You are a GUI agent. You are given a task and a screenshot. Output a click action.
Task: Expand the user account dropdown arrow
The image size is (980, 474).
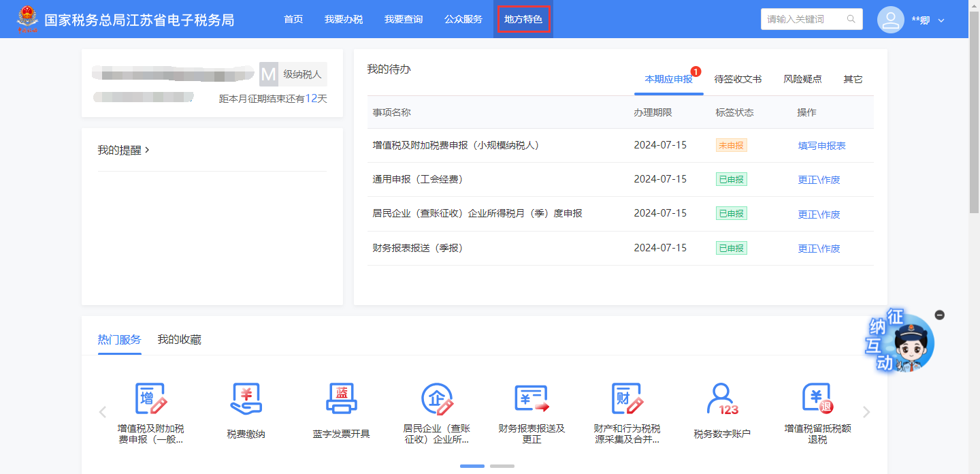tap(942, 20)
